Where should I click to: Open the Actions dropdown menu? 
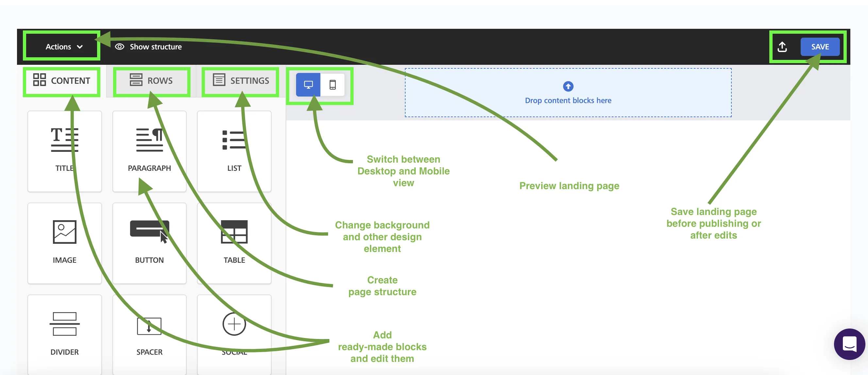(x=64, y=46)
